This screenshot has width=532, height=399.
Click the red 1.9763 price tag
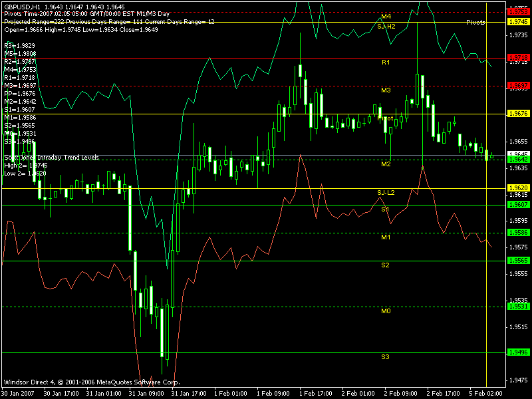click(x=517, y=12)
